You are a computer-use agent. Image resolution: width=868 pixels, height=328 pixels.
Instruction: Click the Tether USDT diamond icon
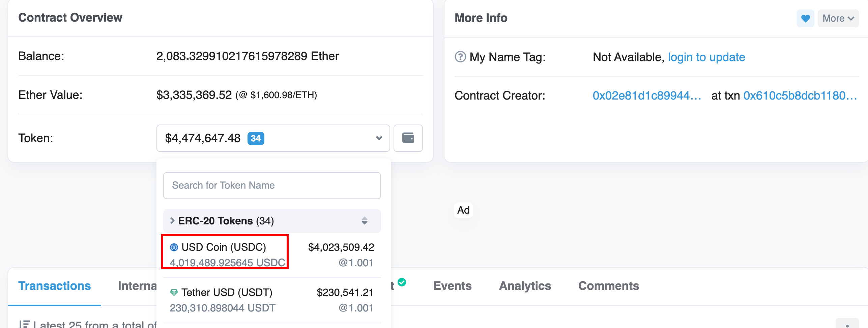(x=174, y=293)
